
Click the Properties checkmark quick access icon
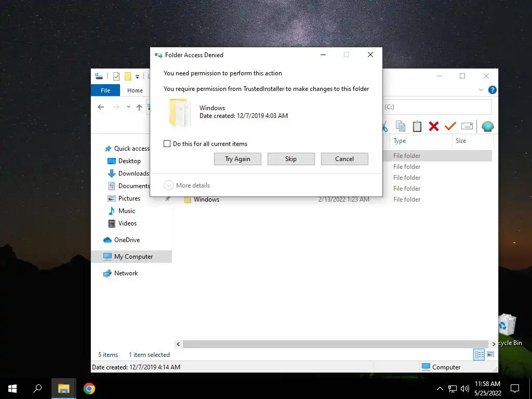[116, 76]
